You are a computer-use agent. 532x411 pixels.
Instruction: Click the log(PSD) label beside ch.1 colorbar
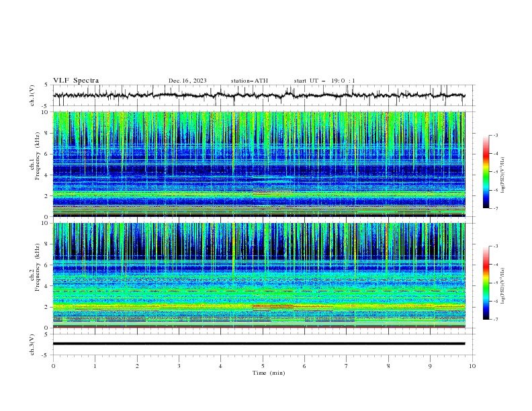pos(502,175)
